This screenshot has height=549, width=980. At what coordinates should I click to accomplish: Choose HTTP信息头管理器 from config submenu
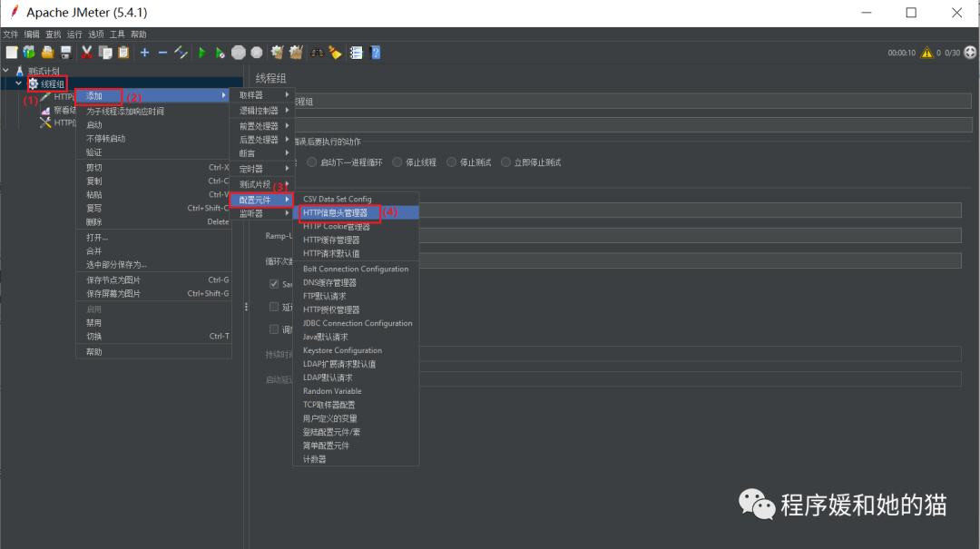click(356, 212)
